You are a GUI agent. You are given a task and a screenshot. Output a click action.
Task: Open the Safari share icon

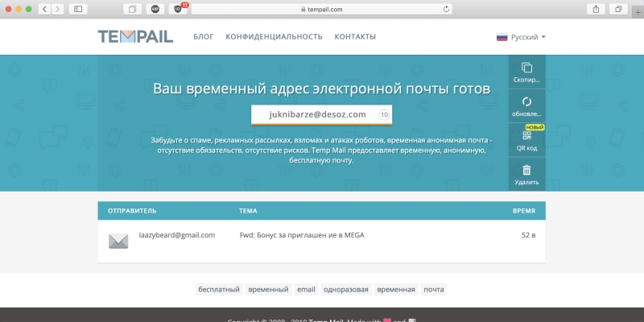597,9
